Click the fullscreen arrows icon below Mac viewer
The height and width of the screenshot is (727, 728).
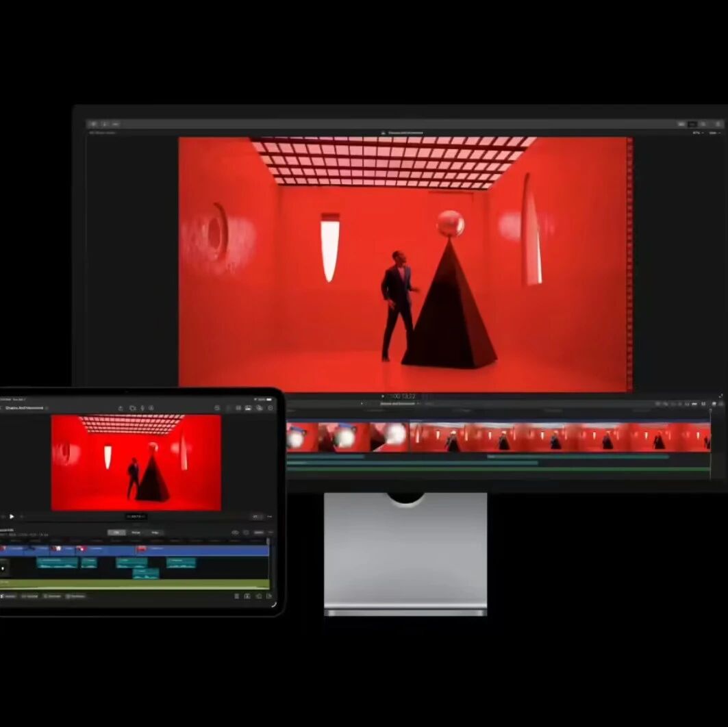pyautogui.click(x=721, y=396)
